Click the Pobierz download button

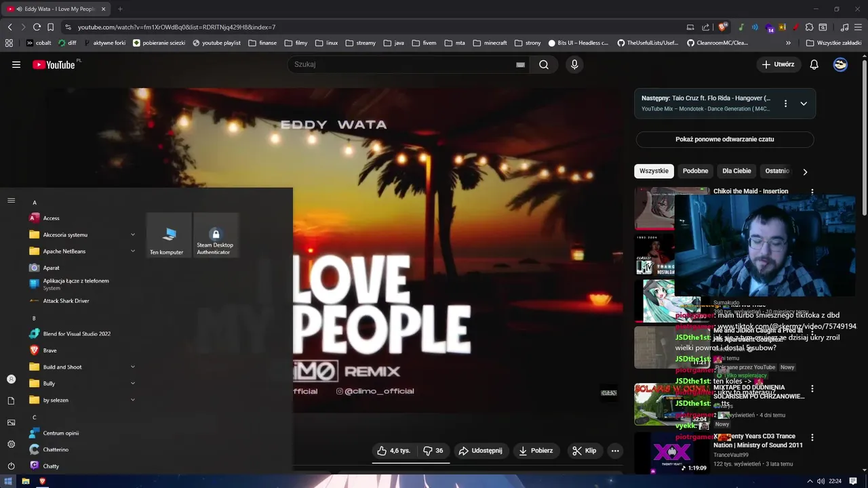coord(536,451)
